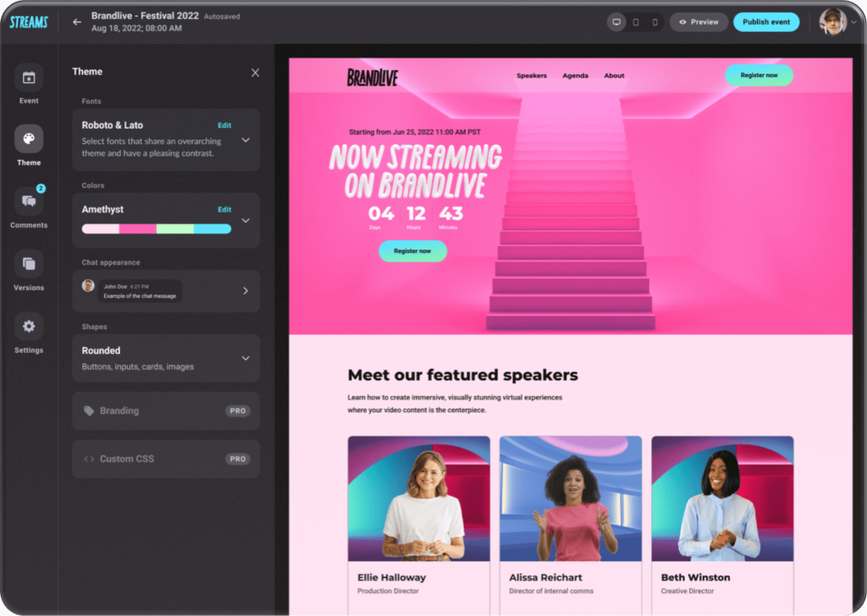Open the Speakers navigation item
Viewport: 867px width, 616px height.
point(532,75)
